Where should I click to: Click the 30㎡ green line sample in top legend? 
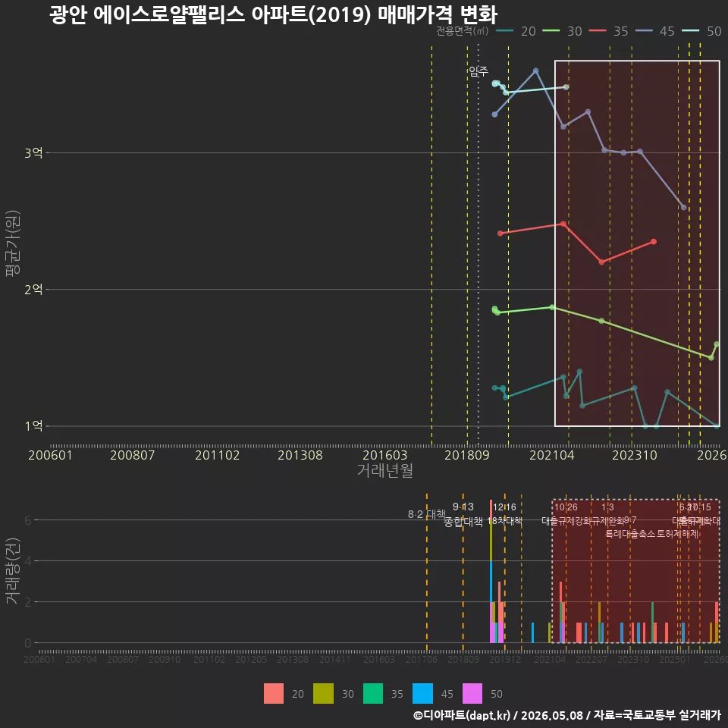pos(551,31)
